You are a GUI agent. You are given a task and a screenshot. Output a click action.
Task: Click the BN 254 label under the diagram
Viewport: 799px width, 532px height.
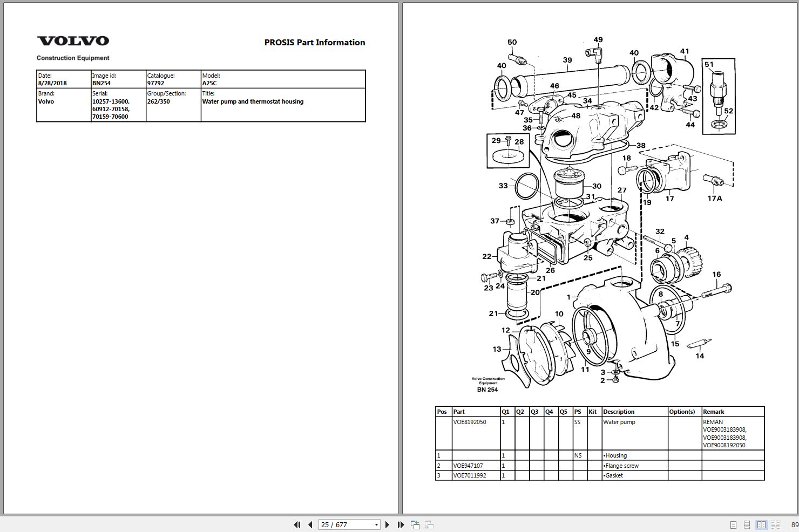pos(486,388)
